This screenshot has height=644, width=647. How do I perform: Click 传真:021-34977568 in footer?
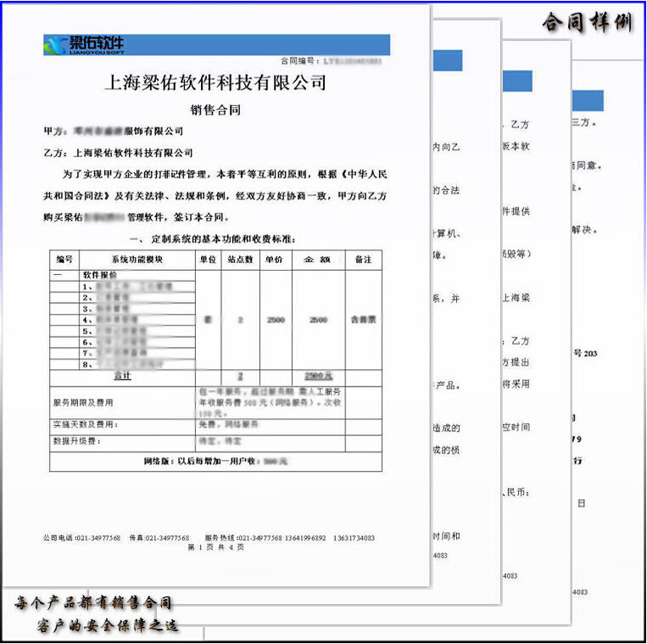[x=159, y=538]
